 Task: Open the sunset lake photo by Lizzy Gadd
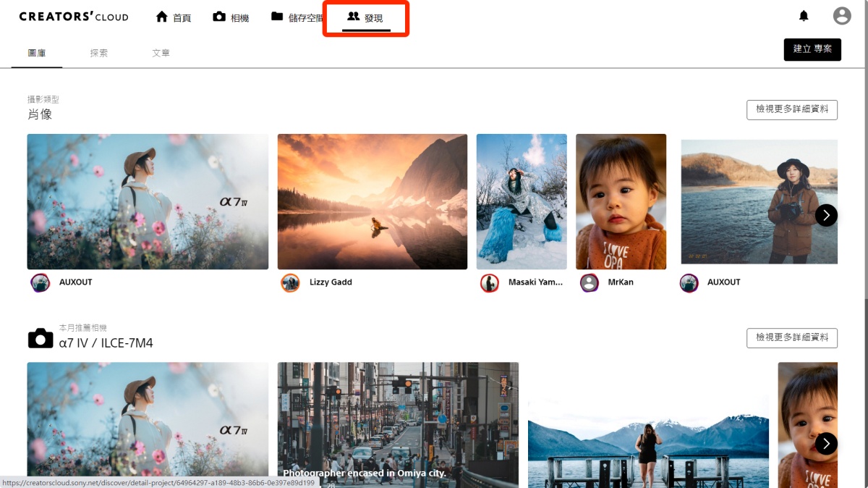point(372,201)
